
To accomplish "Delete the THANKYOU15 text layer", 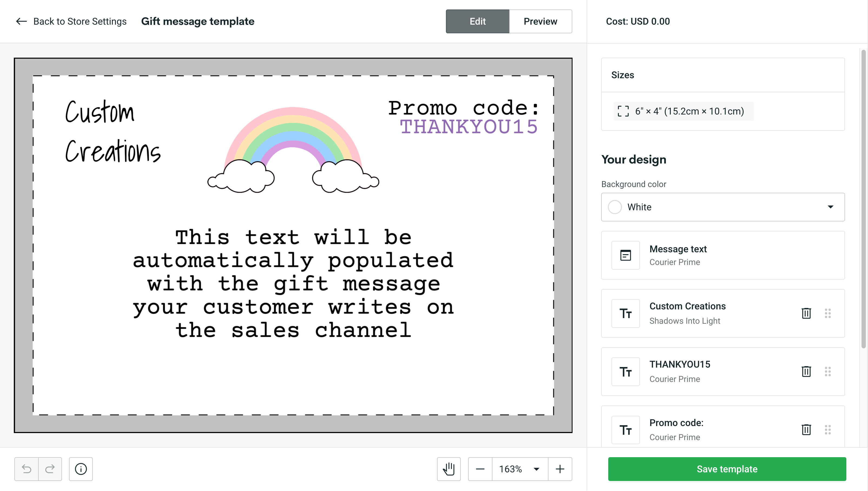I will pyautogui.click(x=806, y=372).
